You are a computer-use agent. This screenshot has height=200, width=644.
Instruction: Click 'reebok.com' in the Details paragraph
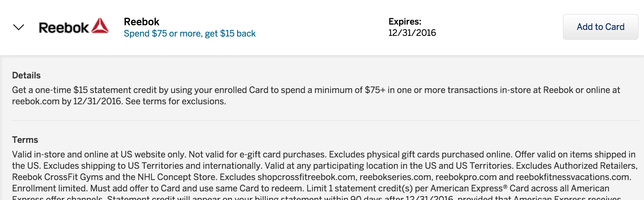tap(36, 101)
